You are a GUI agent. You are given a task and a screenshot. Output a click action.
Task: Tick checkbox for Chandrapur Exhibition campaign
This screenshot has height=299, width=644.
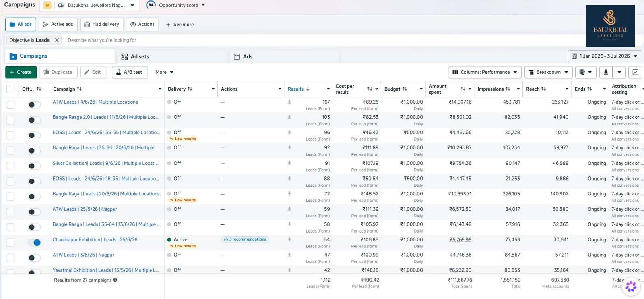click(10, 243)
